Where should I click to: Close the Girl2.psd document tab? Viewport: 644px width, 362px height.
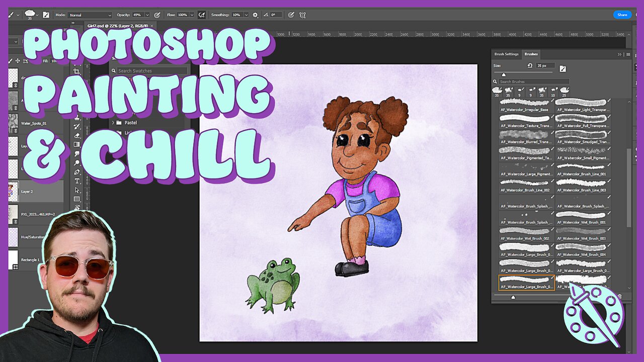tap(152, 25)
